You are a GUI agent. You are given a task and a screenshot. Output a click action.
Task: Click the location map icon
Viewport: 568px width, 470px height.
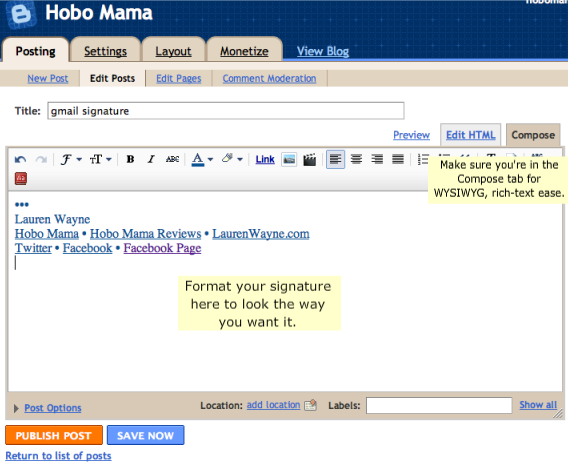tap(310, 405)
